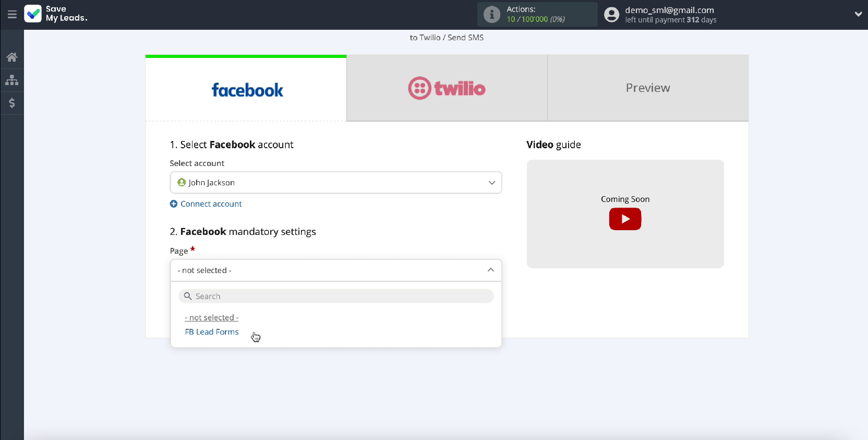Choose the '- not selected -' option
This screenshot has height=440, width=868.
[x=212, y=317]
